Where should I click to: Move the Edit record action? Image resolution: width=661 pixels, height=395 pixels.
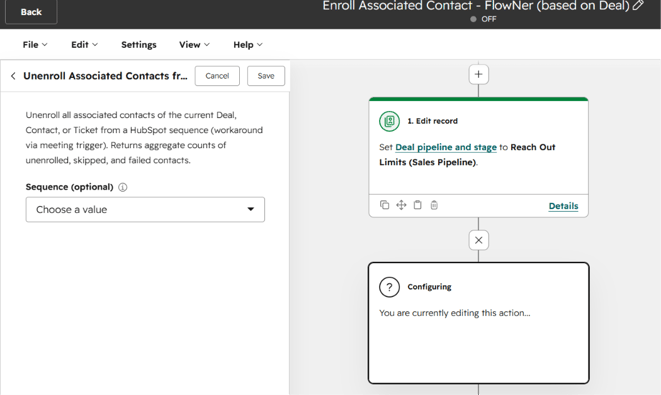pyautogui.click(x=401, y=205)
